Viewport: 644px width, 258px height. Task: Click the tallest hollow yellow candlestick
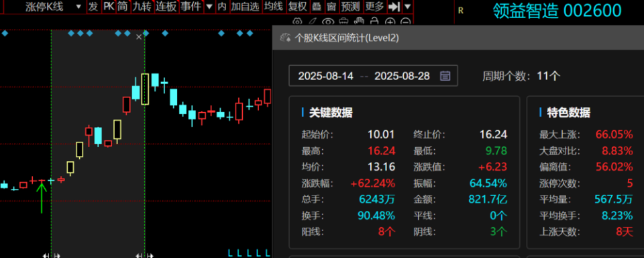(x=145, y=89)
